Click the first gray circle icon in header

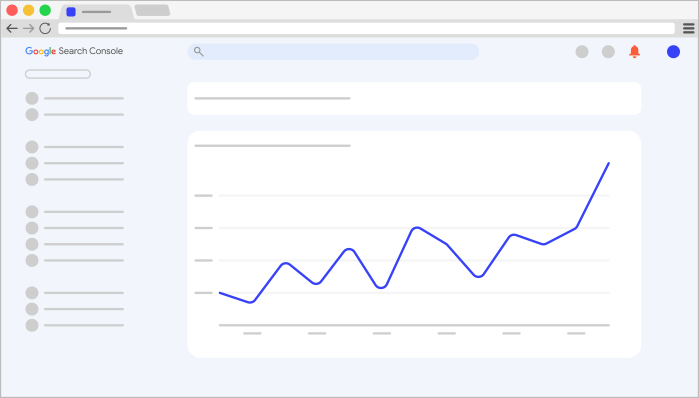(582, 52)
